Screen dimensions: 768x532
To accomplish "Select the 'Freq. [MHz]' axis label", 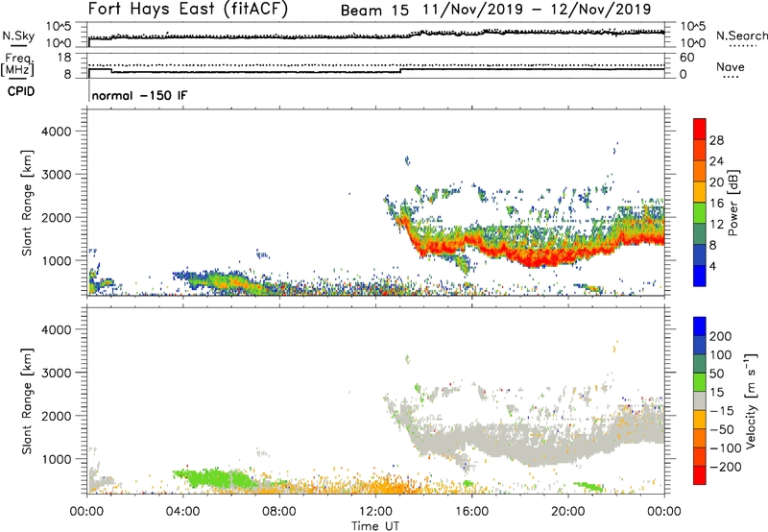I will 18,65.
